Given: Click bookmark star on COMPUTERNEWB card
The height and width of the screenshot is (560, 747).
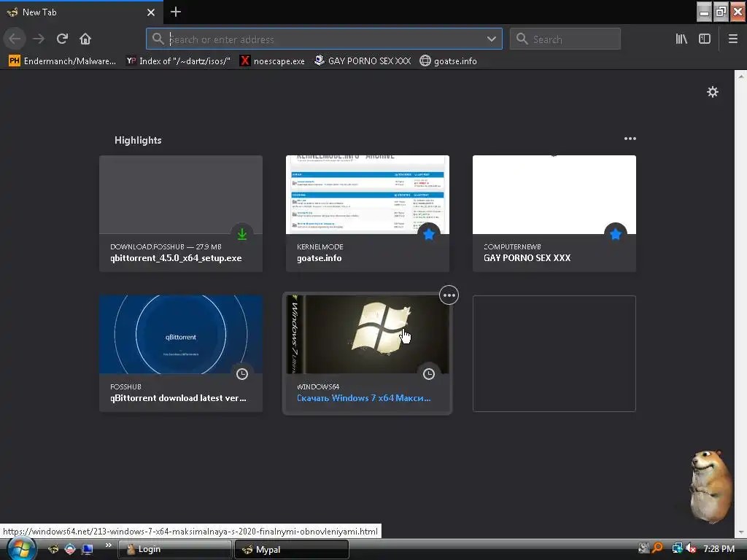Looking at the screenshot, I should (616, 234).
